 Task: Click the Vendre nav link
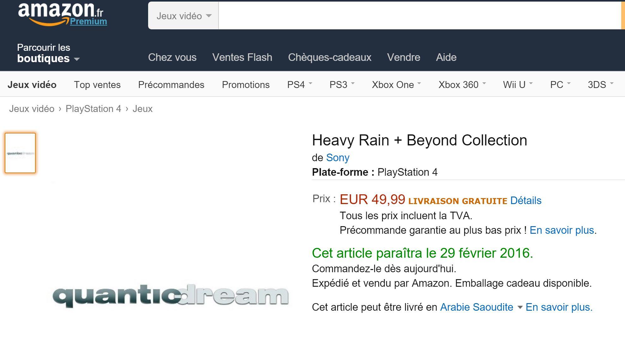tap(404, 57)
